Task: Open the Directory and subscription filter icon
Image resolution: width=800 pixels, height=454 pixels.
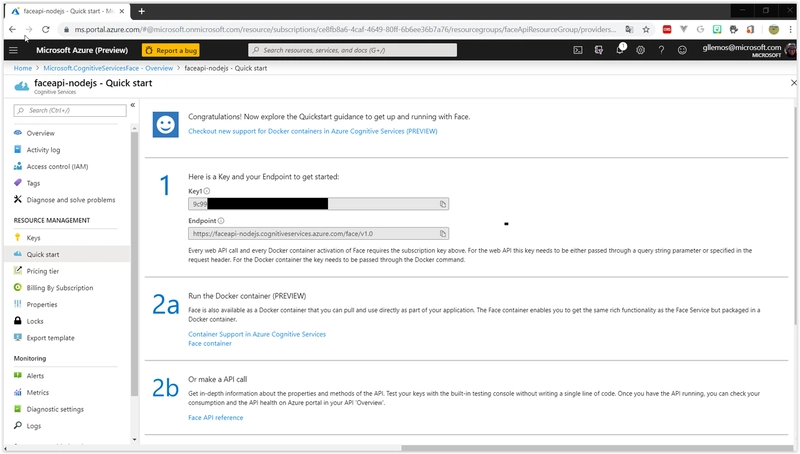Action: pyautogui.click(x=598, y=50)
